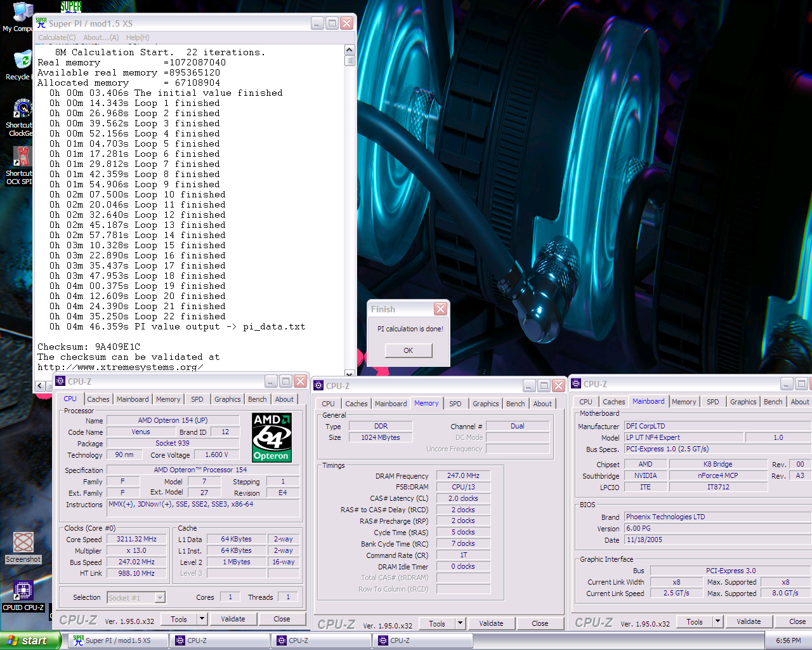
Task: Open About tab in first CPU-Z window
Action: pyautogui.click(x=284, y=399)
